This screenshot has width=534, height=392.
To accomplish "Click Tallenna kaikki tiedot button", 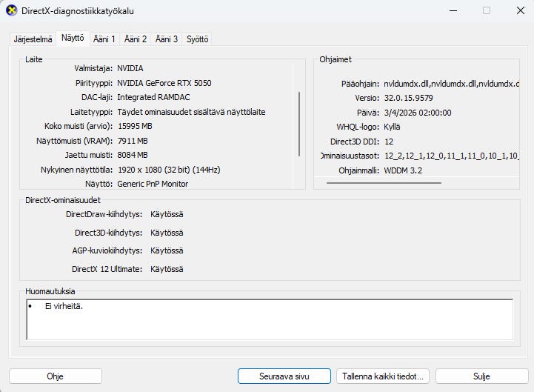I will pos(383,376).
